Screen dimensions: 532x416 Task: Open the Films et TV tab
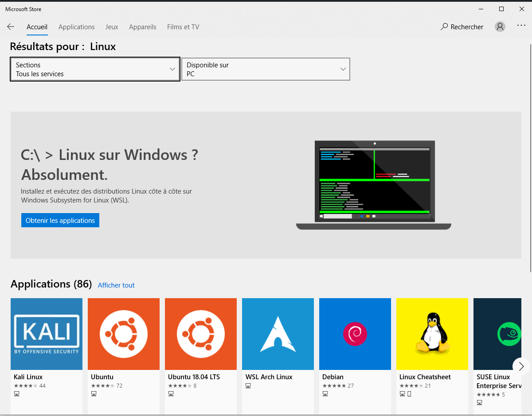[183, 27]
